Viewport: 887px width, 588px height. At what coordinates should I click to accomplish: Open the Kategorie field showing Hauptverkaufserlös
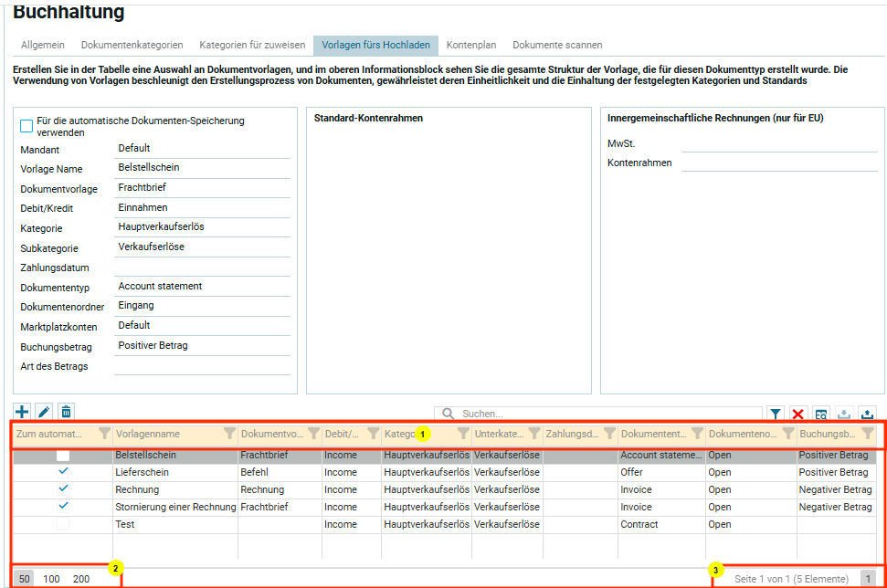(x=202, y=227)
